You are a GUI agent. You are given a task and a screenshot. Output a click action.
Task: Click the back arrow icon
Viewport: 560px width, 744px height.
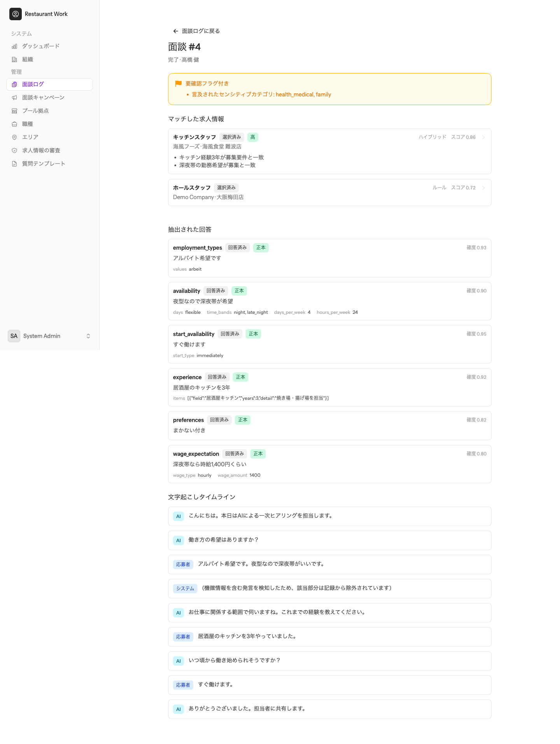click(x=176, y=31)
